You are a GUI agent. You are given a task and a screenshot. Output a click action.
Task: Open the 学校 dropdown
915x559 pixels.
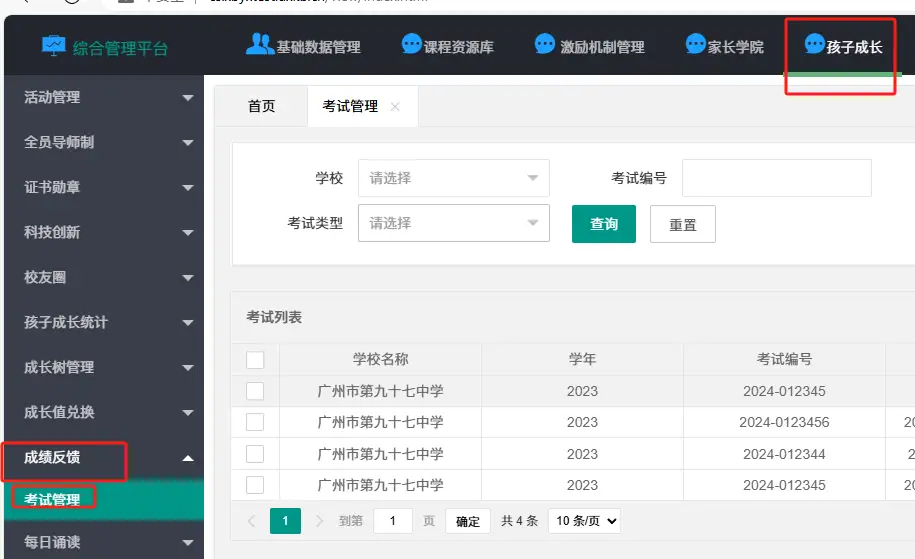pos(453,178)
